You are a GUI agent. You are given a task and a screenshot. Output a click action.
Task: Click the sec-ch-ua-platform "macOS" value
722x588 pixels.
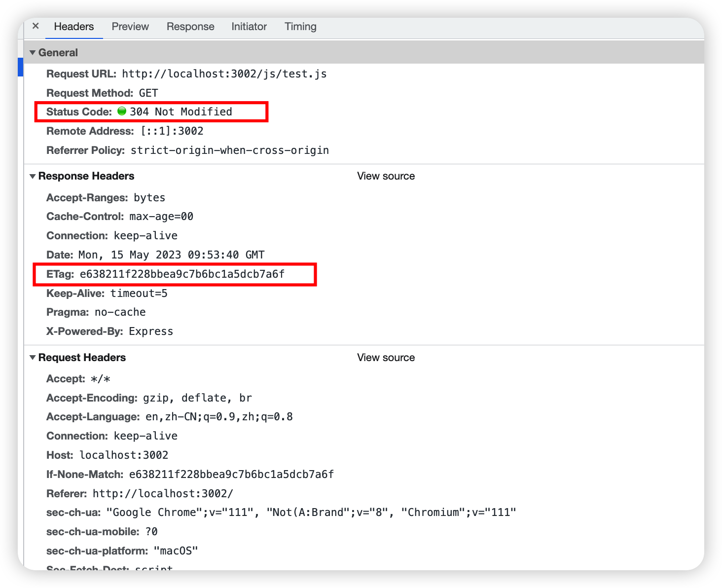pos(176,551)
